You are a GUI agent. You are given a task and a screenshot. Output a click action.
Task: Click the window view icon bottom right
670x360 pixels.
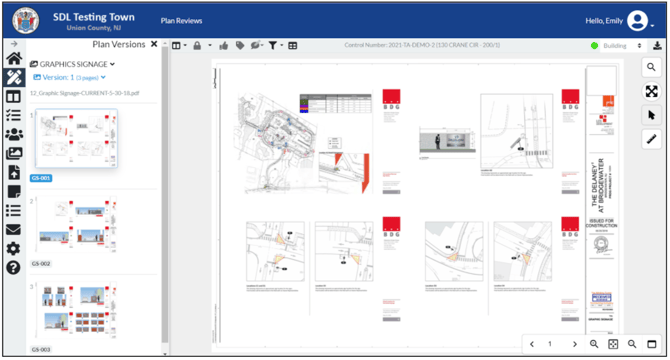point(652,344)
